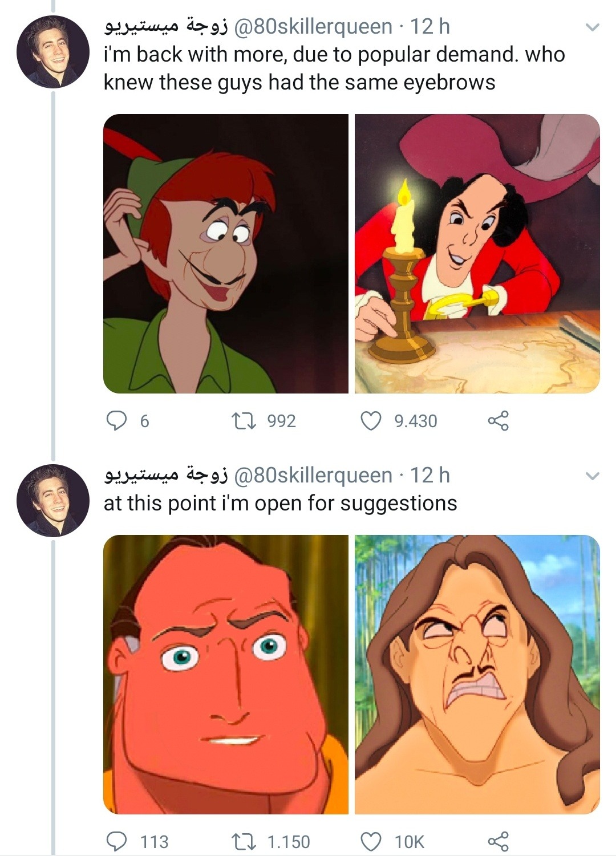Open the first tweet's options chevron
The height and width of the screenshot is (856, 616).
click(x=593, y=27)
